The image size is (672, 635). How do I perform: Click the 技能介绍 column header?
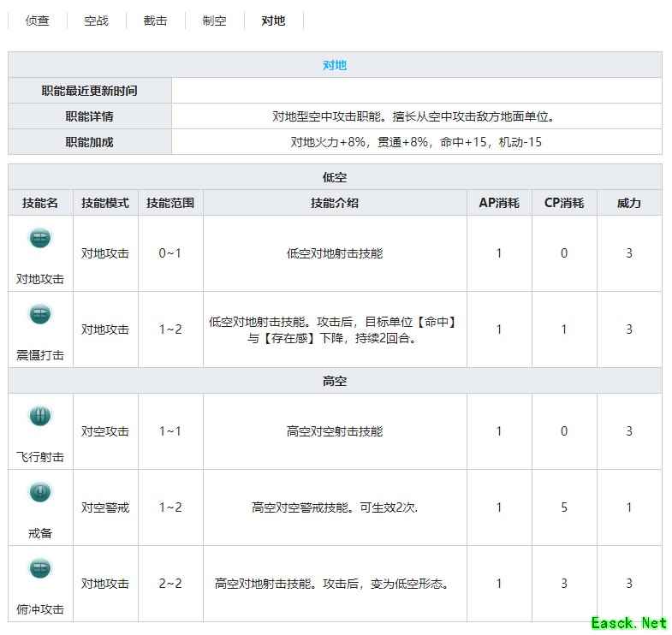(335, 203)
